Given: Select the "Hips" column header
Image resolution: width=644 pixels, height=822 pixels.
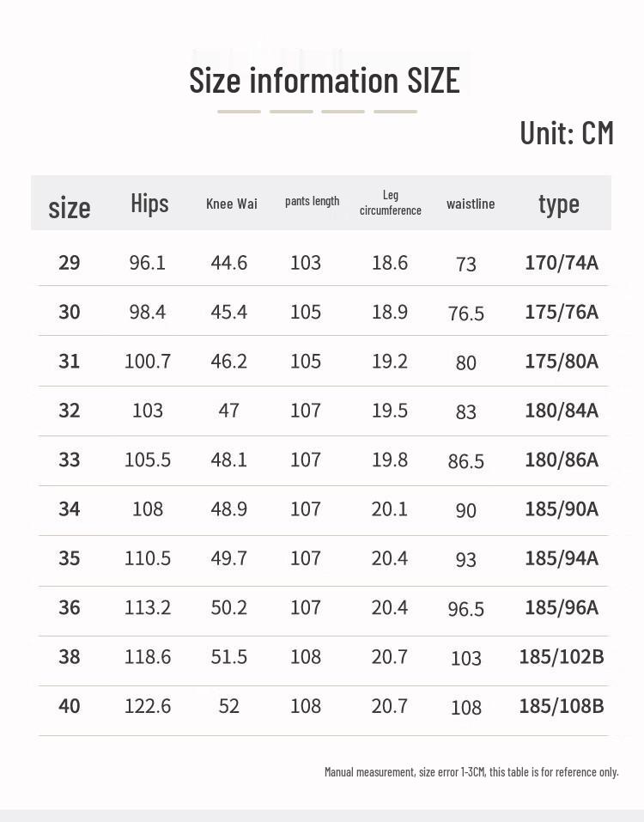Looking at the screenshot, I should [x=149, y=204].
